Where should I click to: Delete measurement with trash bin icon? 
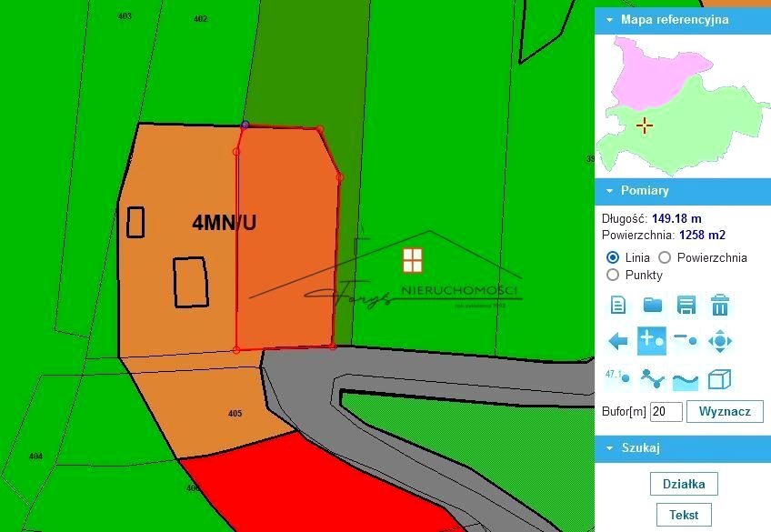pos(720,305)
